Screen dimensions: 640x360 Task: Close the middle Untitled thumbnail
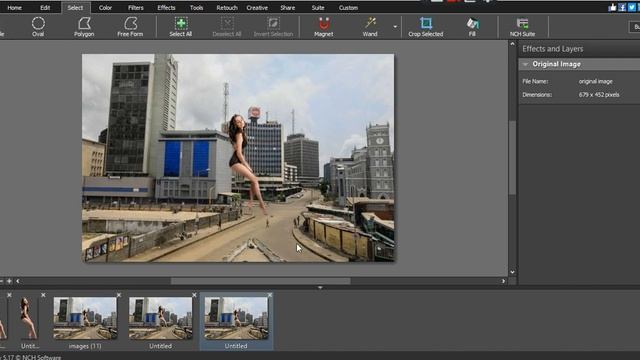click(194, 295)
